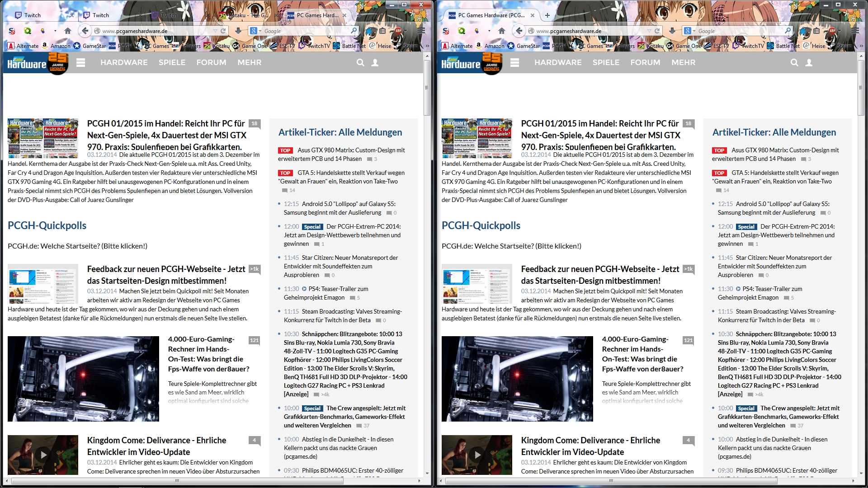This screenshot has width=868, height=488.
Task: Open the Firefox hamburger menu in right window
Action: click(855, 31)
